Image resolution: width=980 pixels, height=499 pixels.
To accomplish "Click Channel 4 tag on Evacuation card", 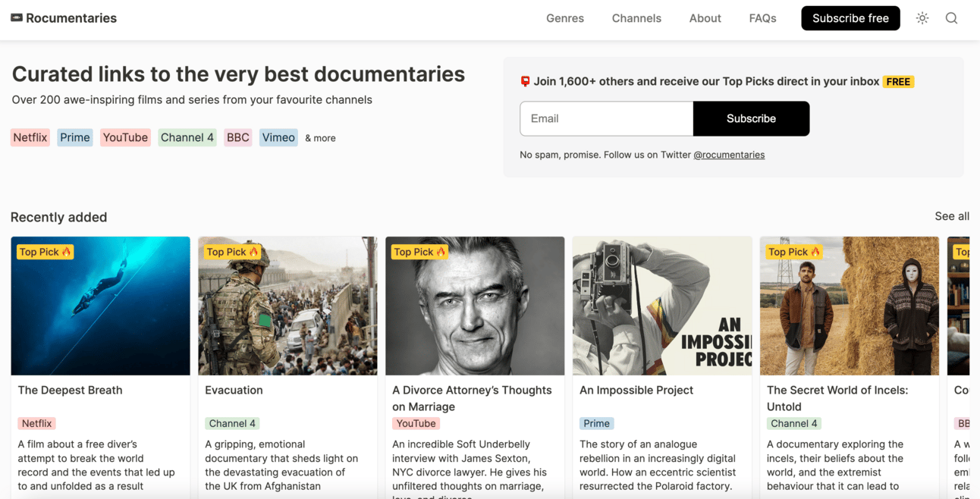I will (232, 423).
